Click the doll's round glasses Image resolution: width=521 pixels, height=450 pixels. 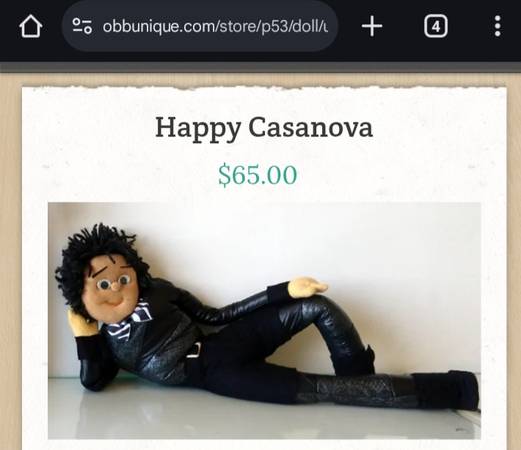[113, 283]
